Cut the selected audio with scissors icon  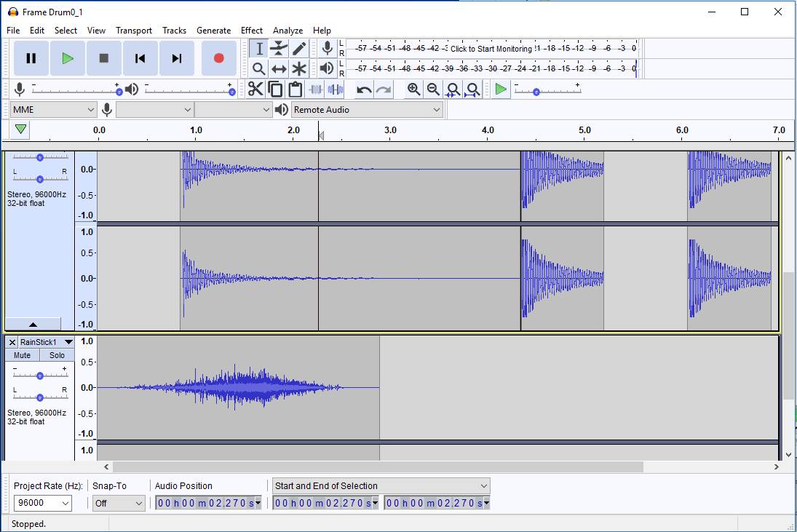255,89
